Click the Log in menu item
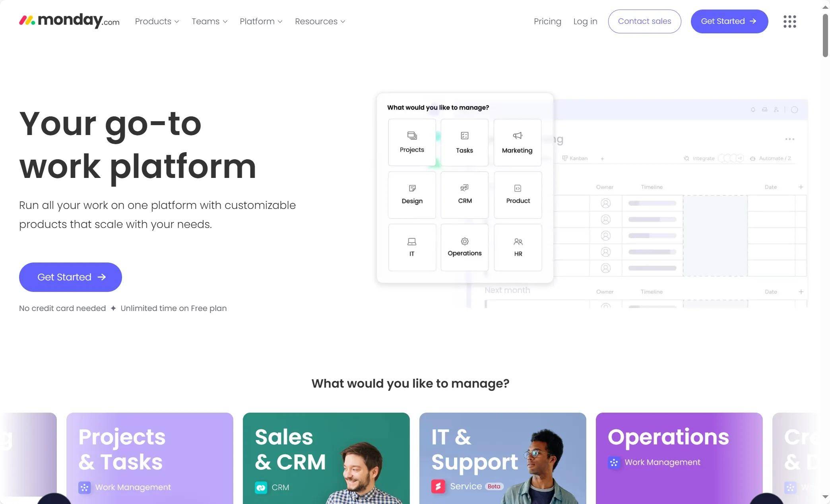Viewport: 830px width, 504px height. pos(585,21)
